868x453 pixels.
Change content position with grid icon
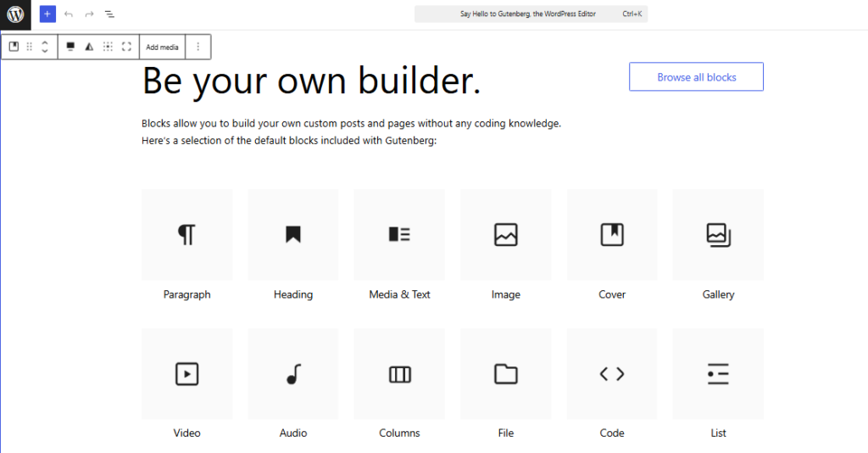pyautogui.click(x=108, y=47)
